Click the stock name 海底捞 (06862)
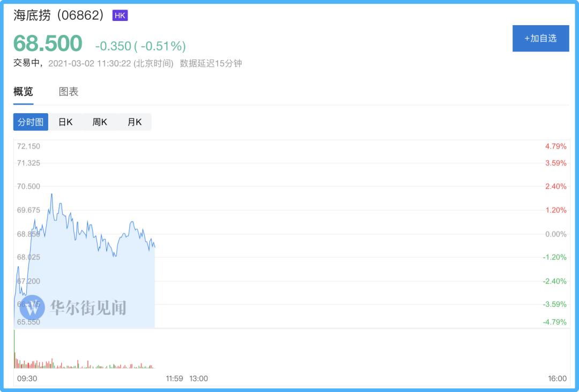This screenshot has height=392, width=579. click(x=59, y=16)
